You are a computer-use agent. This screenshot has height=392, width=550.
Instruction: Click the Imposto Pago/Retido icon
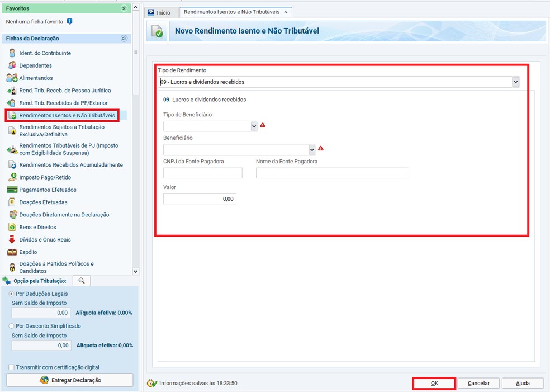(12, 177)
